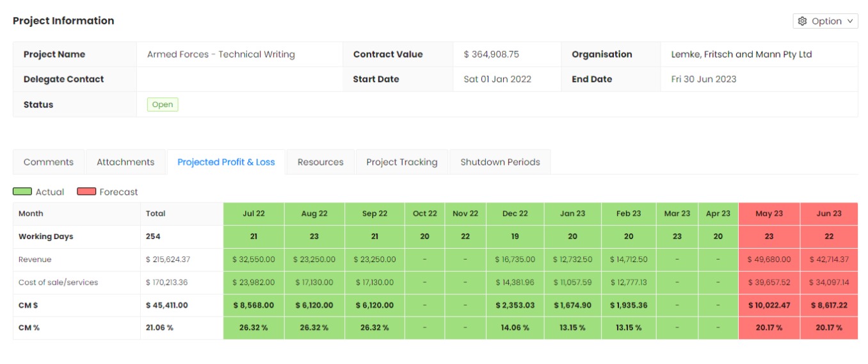Open the Resources tab

[320, 162]
